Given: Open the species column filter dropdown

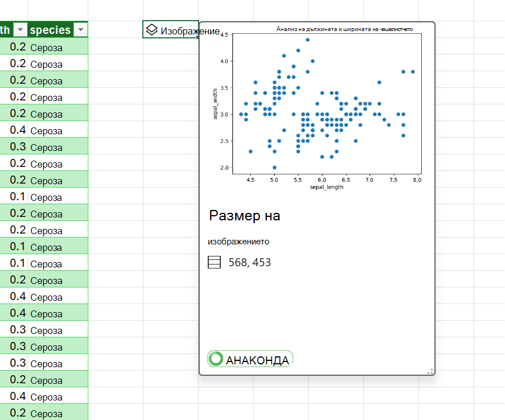Looking at the screenshot, I should click(80, 30).
